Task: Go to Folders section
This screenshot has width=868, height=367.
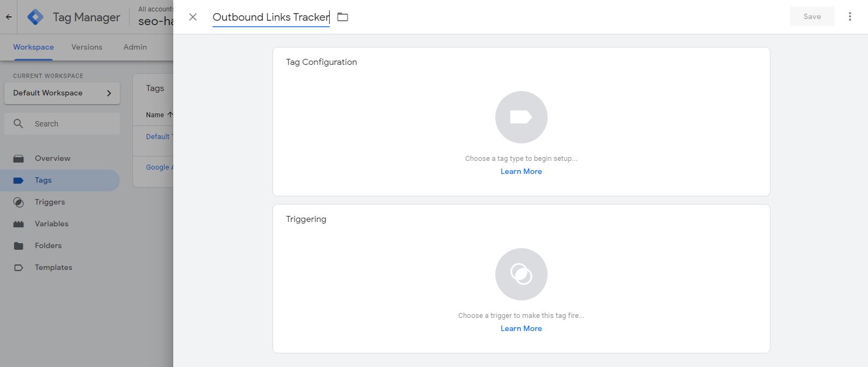Action: 48,245
